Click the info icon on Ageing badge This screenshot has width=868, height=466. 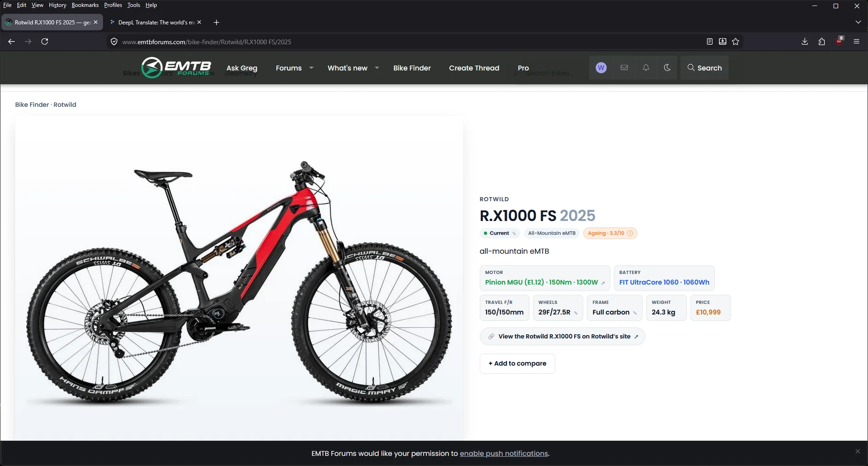pos(630,233)
